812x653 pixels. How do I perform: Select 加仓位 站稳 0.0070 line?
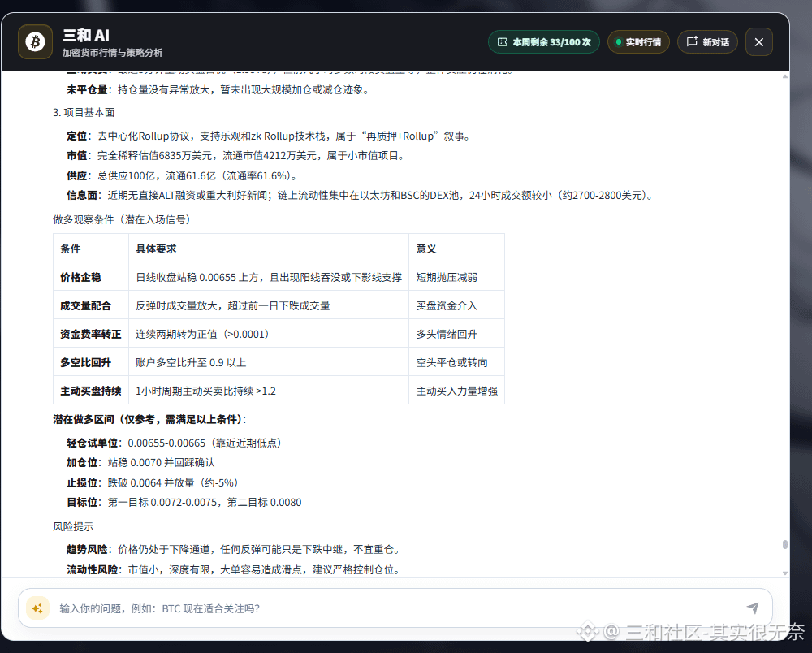(140, 462)
